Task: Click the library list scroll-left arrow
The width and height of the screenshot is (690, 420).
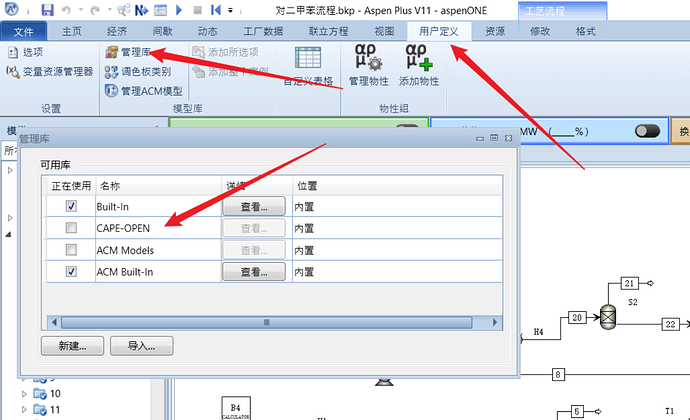Action: click(x=54, y=322)
